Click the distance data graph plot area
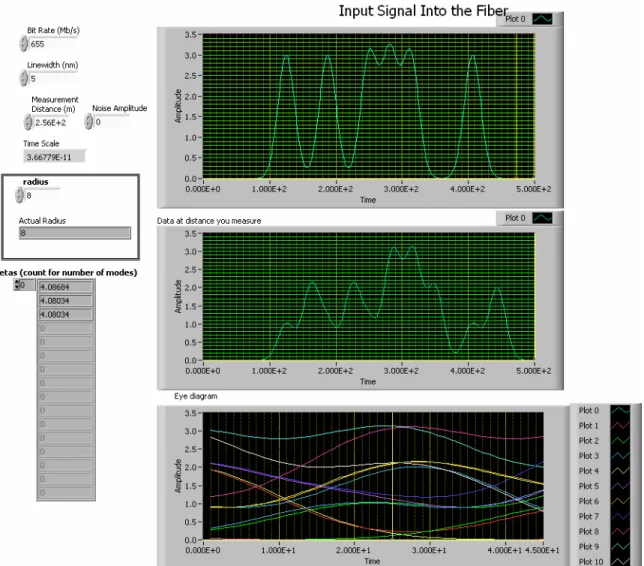 point(368,297)
